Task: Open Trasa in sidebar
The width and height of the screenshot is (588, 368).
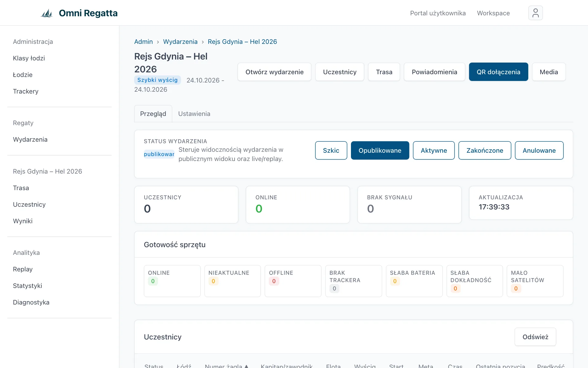Action: [21, 188]
